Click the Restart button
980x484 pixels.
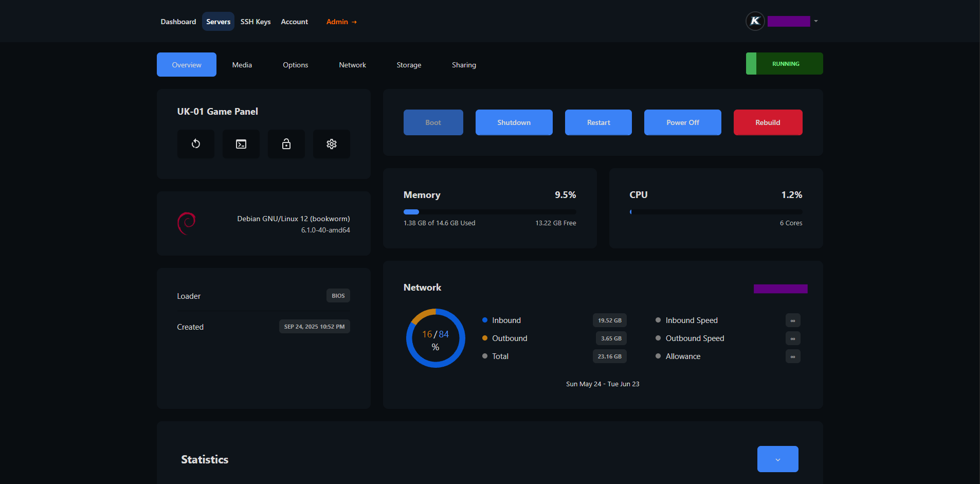click(598, 122)
